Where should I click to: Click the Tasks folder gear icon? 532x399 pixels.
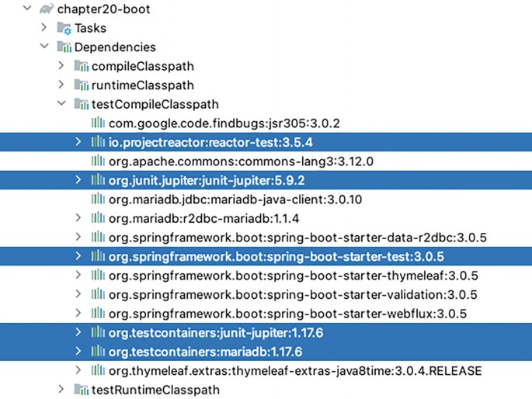[64, 29]
